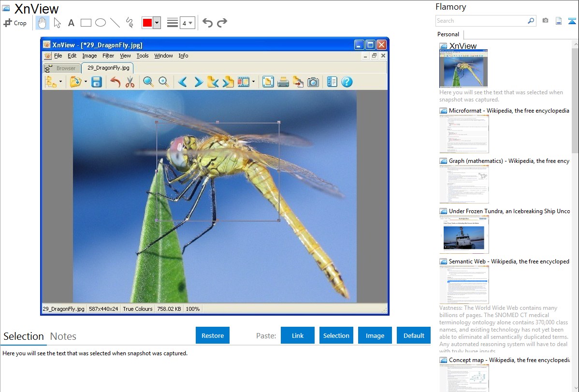Open the line width 4 dropdown
The height and width of the screenshot is (392, 579).
tap(187, 23)
